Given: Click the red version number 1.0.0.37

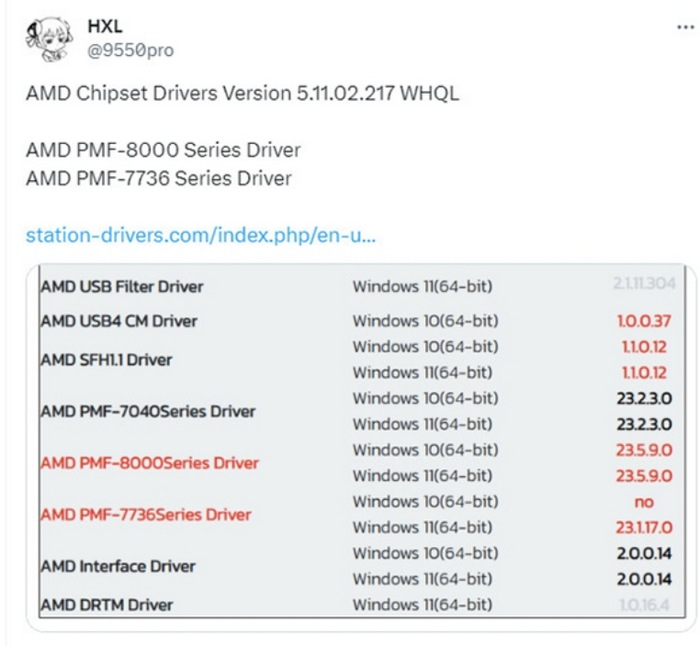Looking at the screenshot, I should (x=643, y=321).
